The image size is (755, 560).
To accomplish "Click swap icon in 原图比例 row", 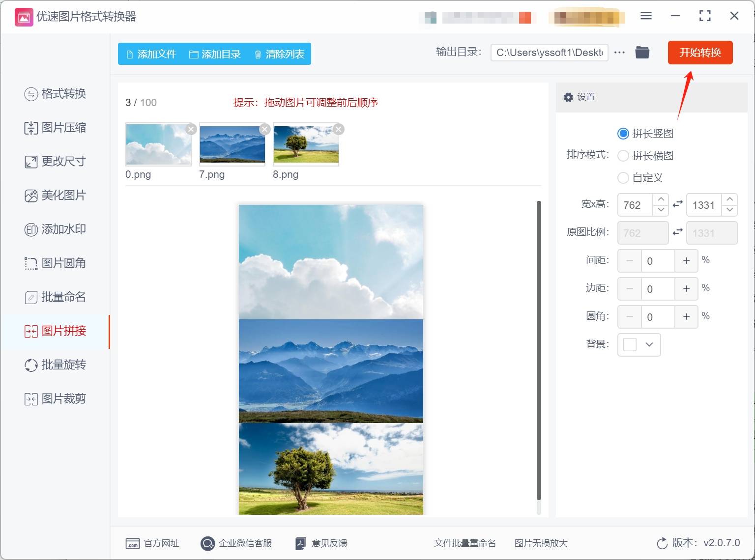I will (x=677, y=232).
